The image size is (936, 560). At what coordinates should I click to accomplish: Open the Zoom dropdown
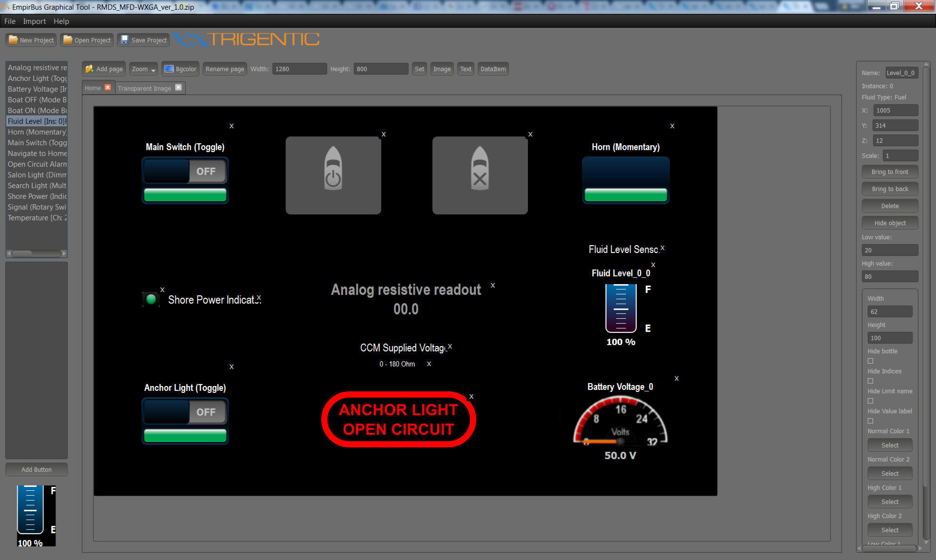pyautogui.click(x=143, y=69)
